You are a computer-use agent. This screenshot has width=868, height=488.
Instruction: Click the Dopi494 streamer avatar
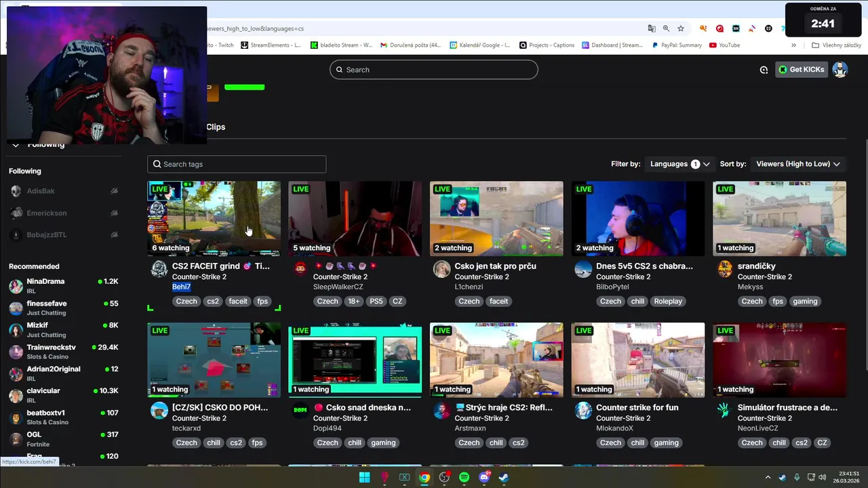pos(300,411)
